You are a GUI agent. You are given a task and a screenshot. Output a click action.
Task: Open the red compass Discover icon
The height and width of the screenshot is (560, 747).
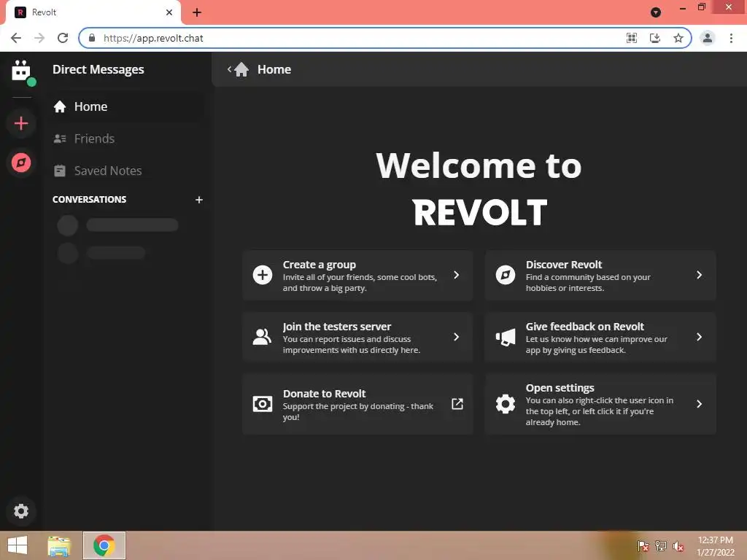coord(21,163)
